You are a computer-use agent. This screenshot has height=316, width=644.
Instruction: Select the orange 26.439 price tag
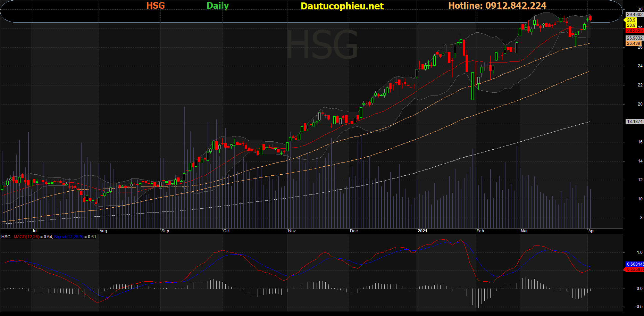633,43
